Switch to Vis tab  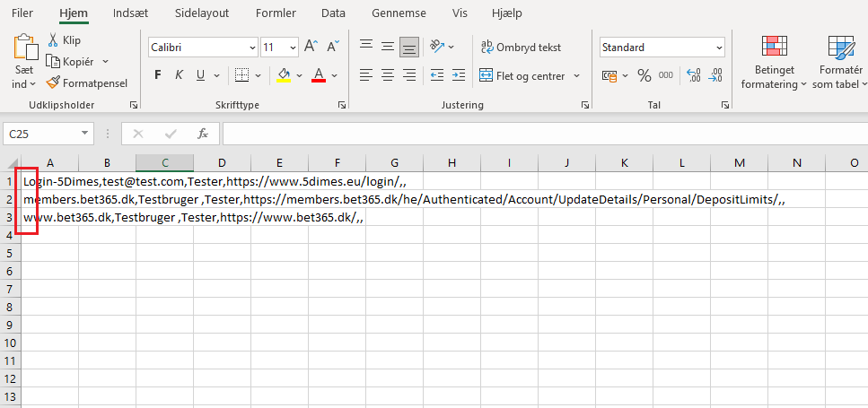click(460, 13)
